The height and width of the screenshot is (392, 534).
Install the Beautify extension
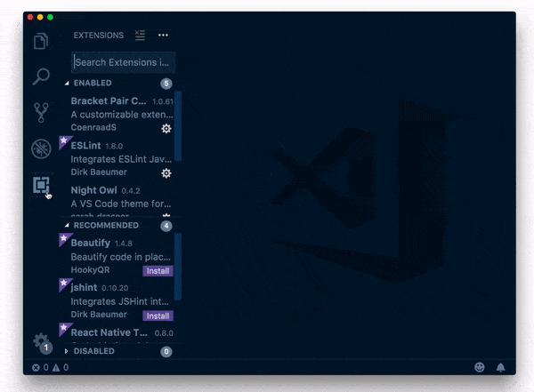(158, 271)
